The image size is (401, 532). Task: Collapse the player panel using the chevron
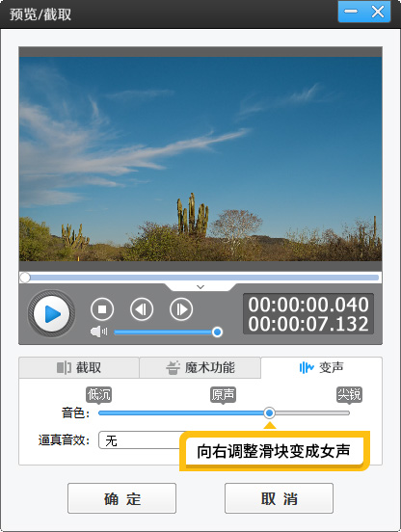(200, 287)
